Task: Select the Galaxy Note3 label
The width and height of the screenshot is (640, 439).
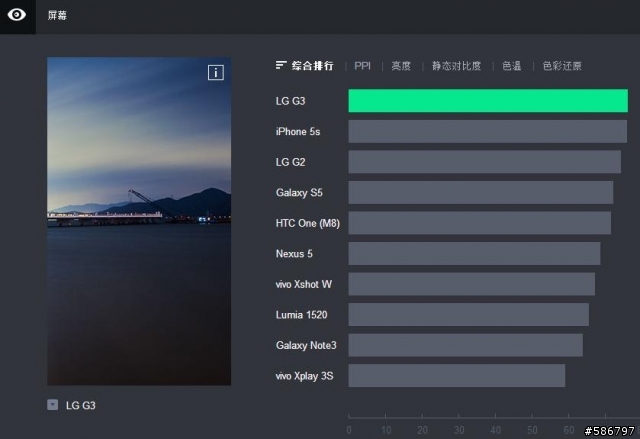Action: tap(306, 345)
